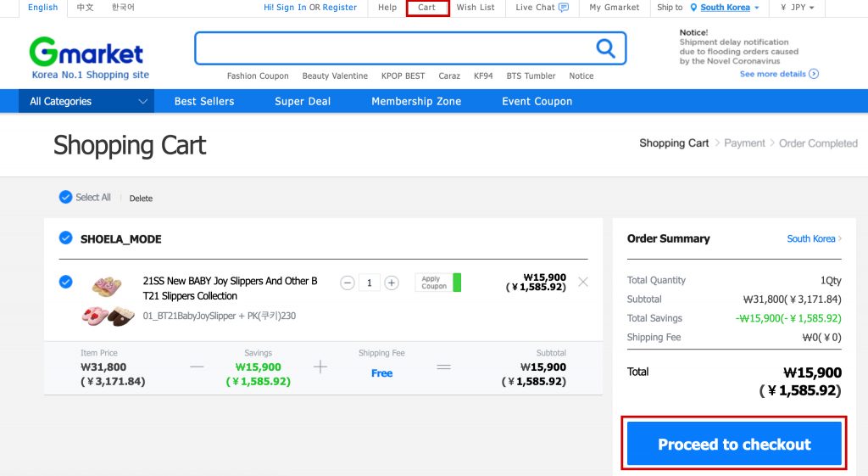Image resolution: width=868 pixels, height=476 pixels.
Task: Click the Live Chat bubble icon
Action: coord(564,7)
